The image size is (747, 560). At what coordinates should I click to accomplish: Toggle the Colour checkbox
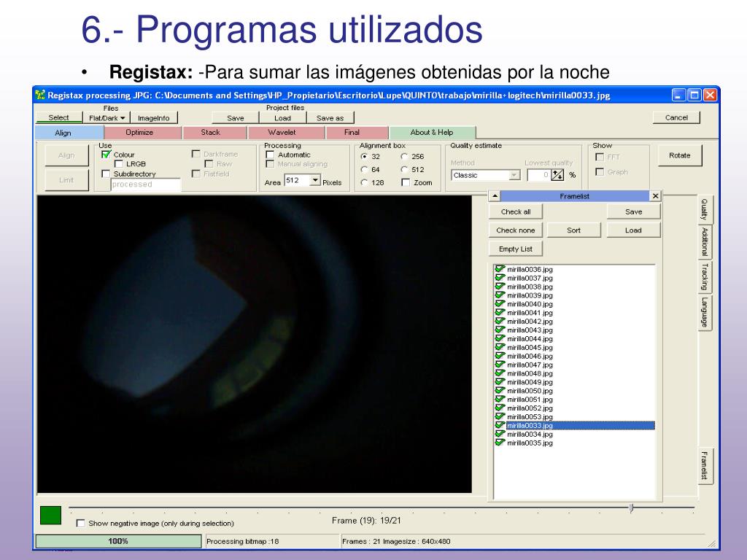[x=106, y=155]
